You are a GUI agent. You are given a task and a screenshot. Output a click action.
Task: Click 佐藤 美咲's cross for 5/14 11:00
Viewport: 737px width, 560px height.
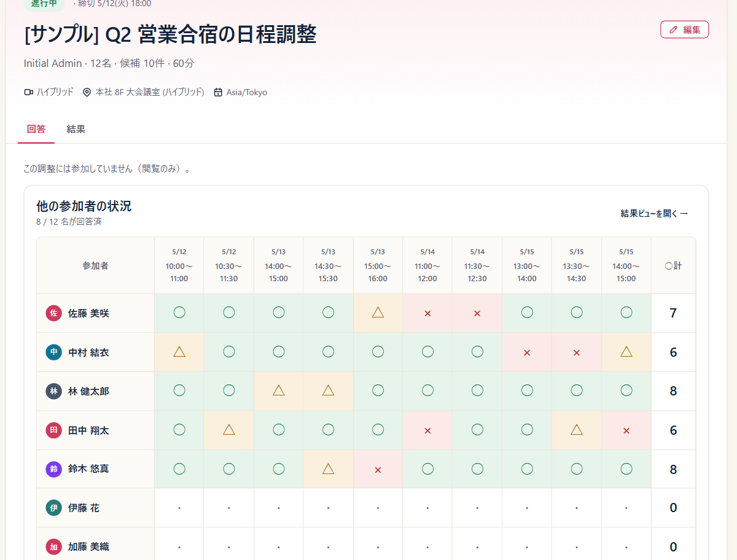coord(427,313)
